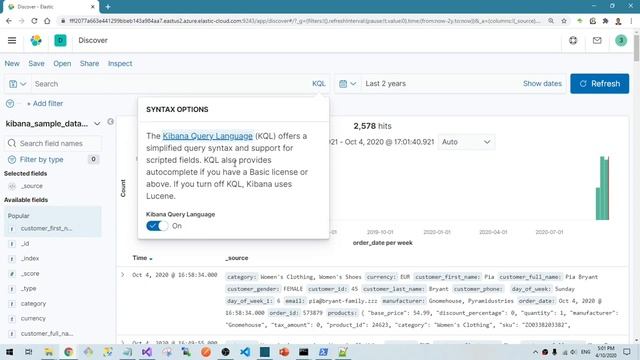Open Visual Studio Code from taskbar
The width and height of the screenshot is (640, 360).
click(245, 352)
